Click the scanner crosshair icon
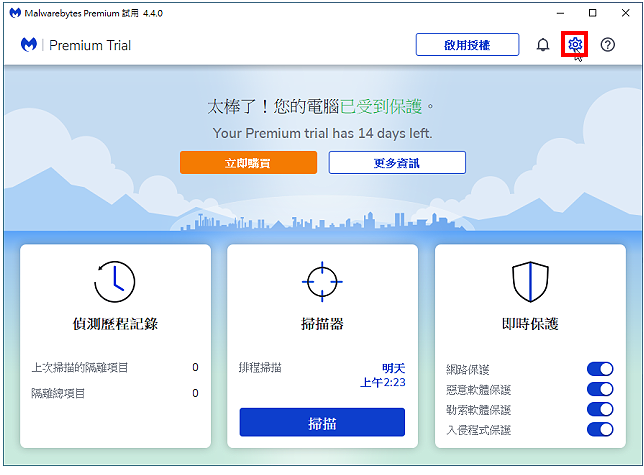 (x=322, y=282)
